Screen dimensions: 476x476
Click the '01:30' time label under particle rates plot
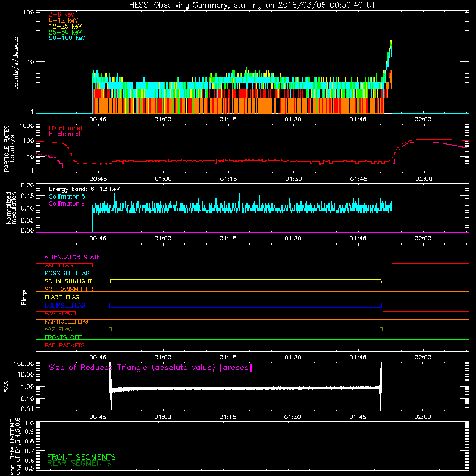click(293, 179)
